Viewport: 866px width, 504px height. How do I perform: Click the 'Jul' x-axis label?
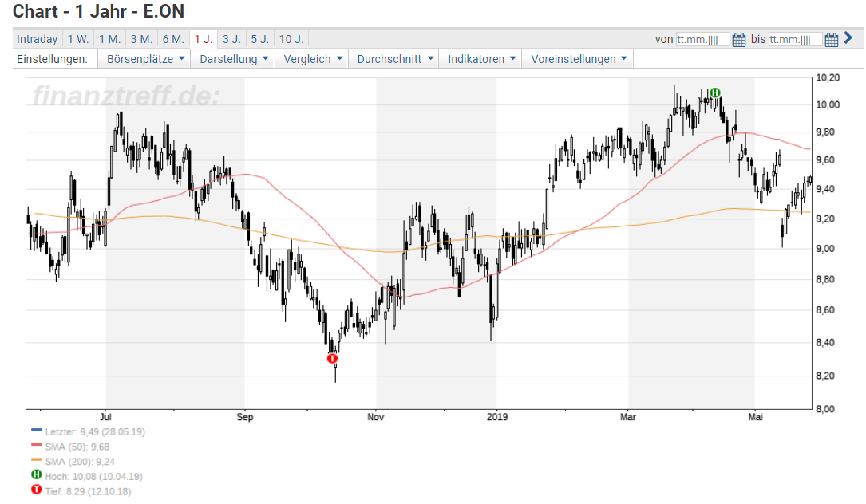click(105, 417)
